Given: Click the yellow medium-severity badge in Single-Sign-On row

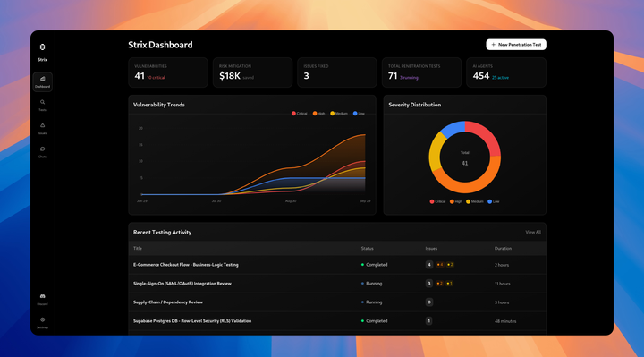Looking at the screenshot, I should point(449,284).
